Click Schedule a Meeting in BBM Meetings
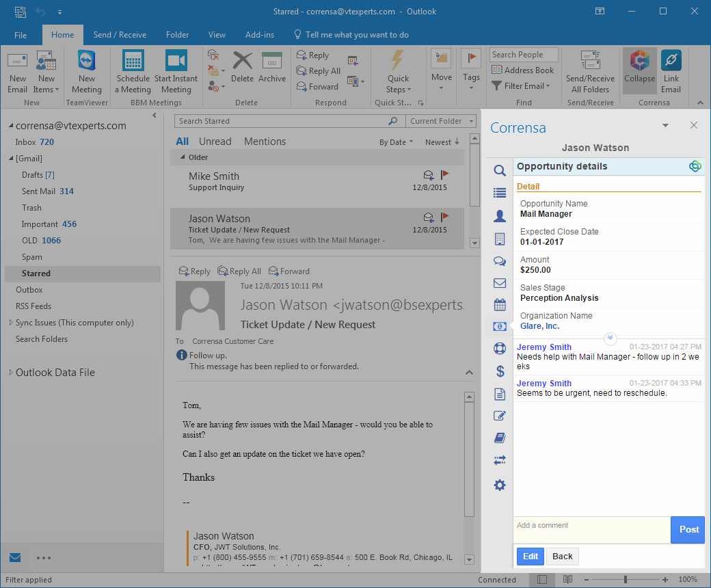Screen dimensions: 711x588 click(x=133, y=71)
